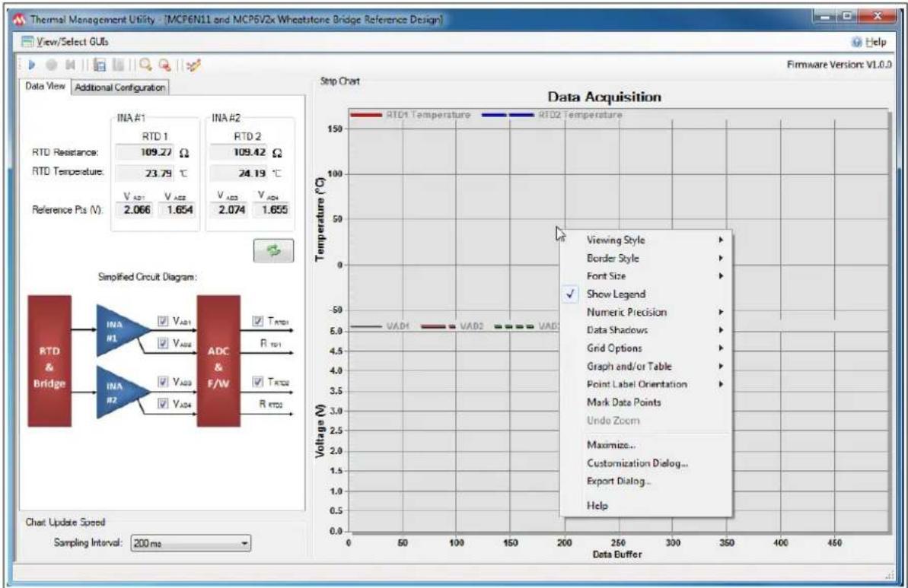This screenshot has width=908, height=588.
Task: Click the INA #2 amplifier triangle
Action: click(120, 392)
